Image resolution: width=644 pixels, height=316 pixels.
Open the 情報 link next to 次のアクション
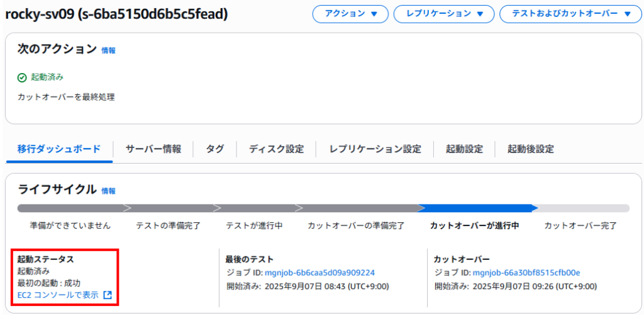point(108,50)
